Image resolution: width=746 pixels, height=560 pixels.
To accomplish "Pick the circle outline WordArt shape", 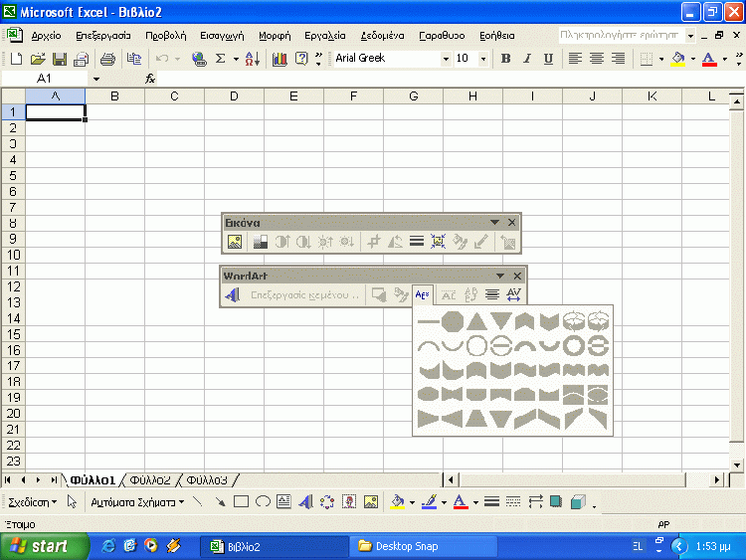I will (x=476, y=346).
